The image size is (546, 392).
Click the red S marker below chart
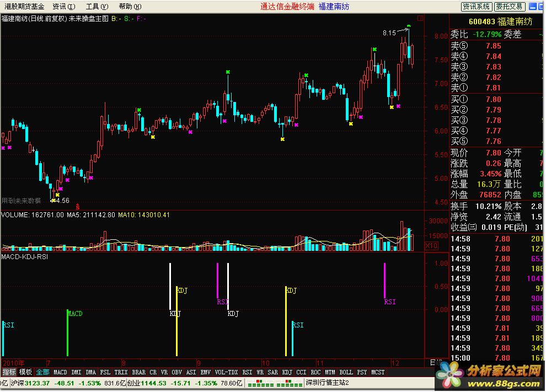tap(77, 207)
